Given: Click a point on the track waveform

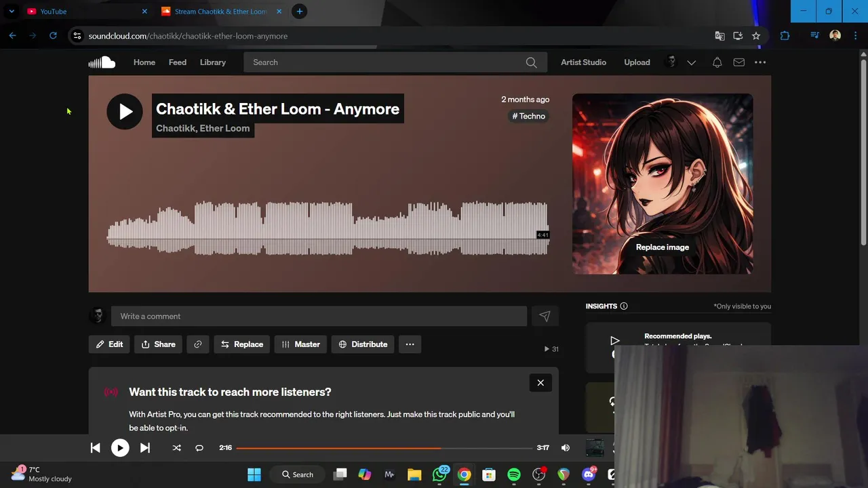Looking at the screenshot, I should pos(328,228).
